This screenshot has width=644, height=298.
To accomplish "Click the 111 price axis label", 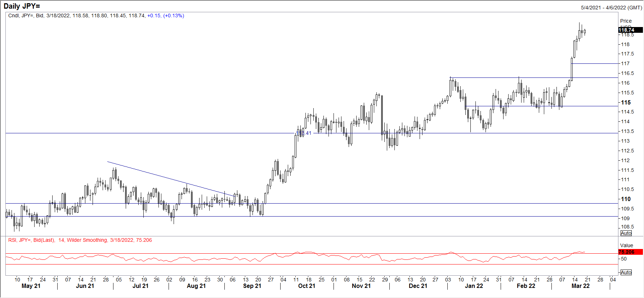I will coord(625,179).
